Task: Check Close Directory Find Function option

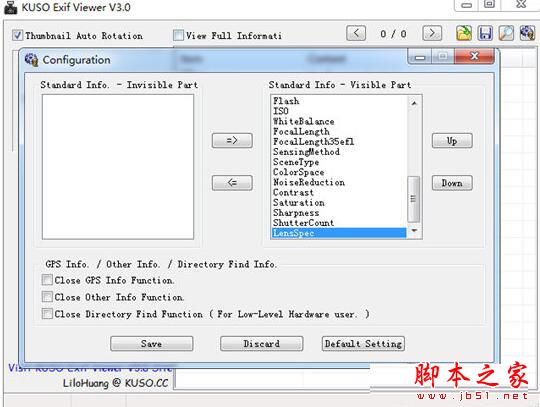Action: coord(47,313)
